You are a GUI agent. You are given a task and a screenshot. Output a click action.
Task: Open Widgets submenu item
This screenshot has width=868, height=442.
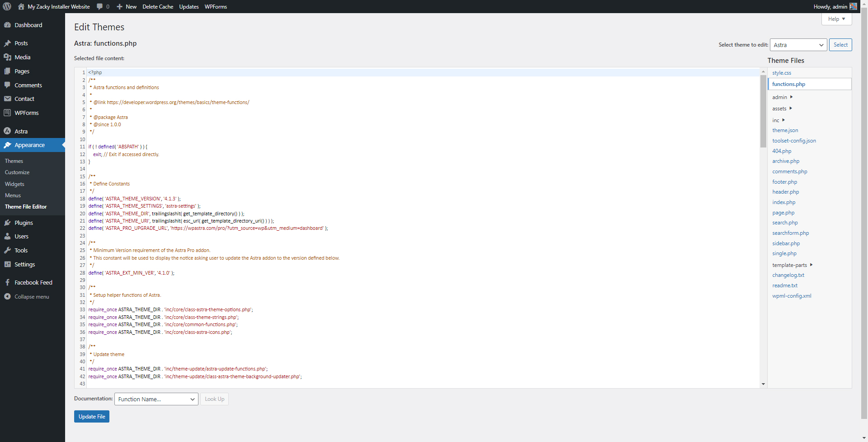pos(14,184)
